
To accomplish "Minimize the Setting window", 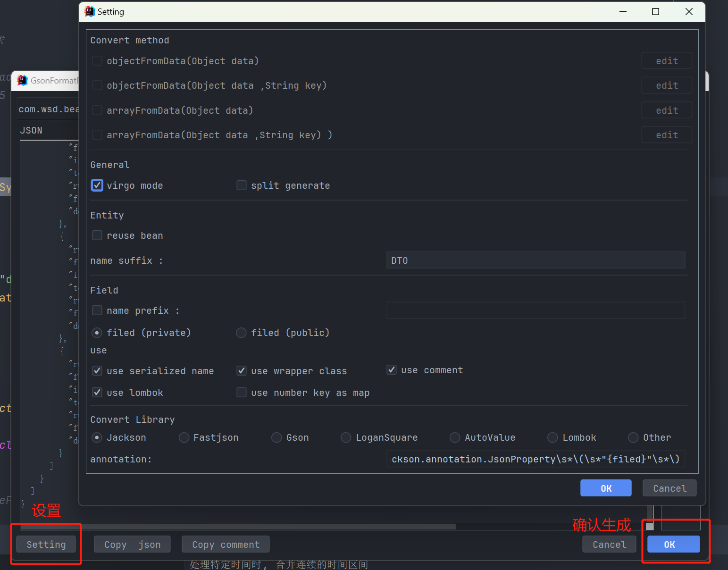I will [623, 11].
